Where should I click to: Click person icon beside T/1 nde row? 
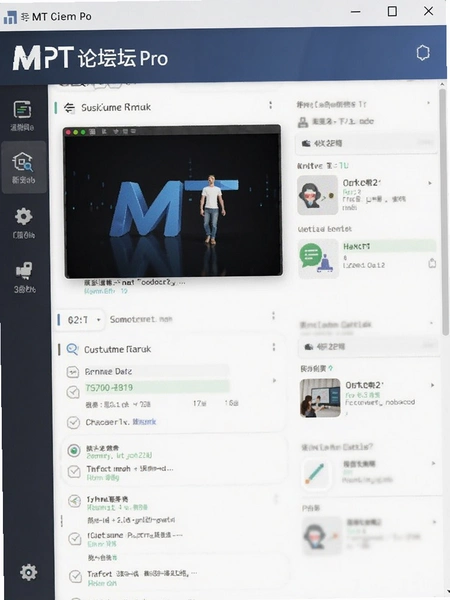tap(303, 122)
